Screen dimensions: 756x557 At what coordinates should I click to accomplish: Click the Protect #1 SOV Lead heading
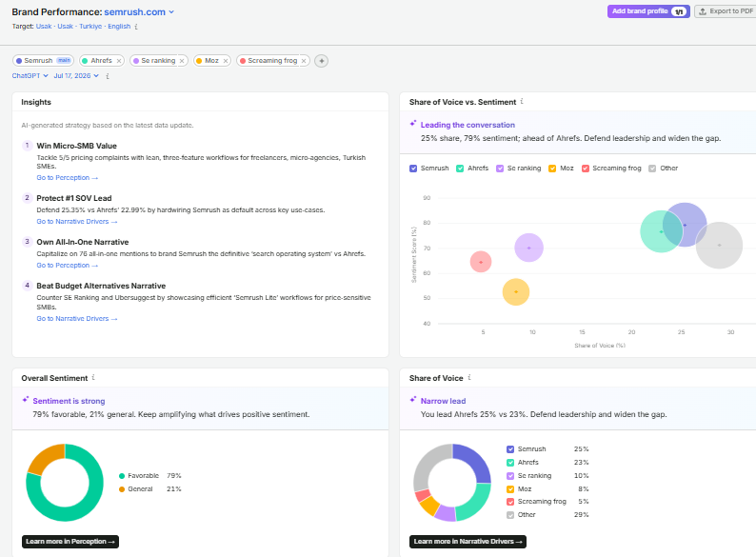click(x=74, y=198)
